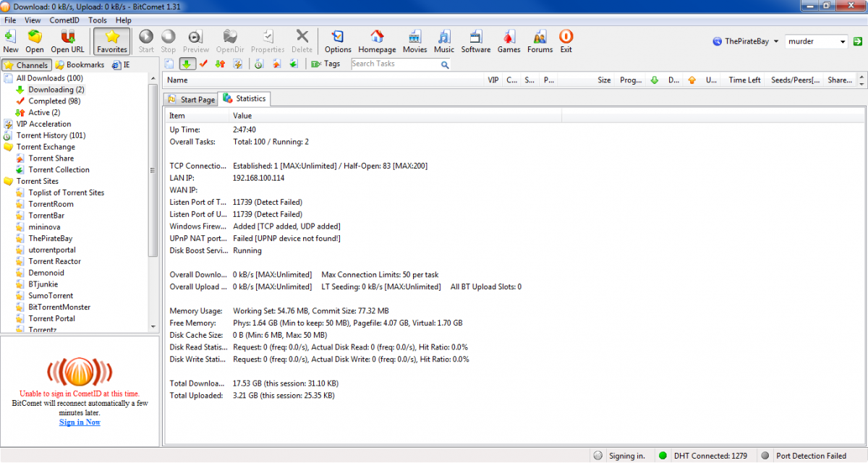This screenshot has height=463, width=868.
Task: Select Active (2) in the sidebar
Action: [38, 112]
